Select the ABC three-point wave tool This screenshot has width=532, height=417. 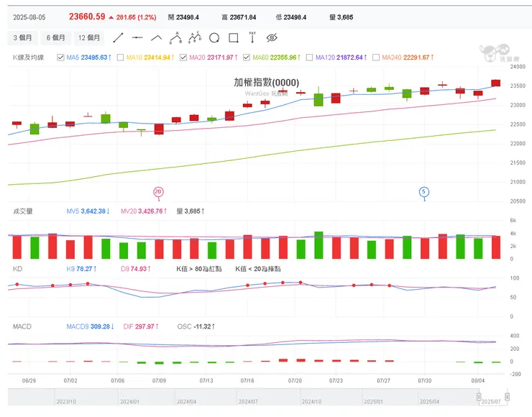[175, 37]
